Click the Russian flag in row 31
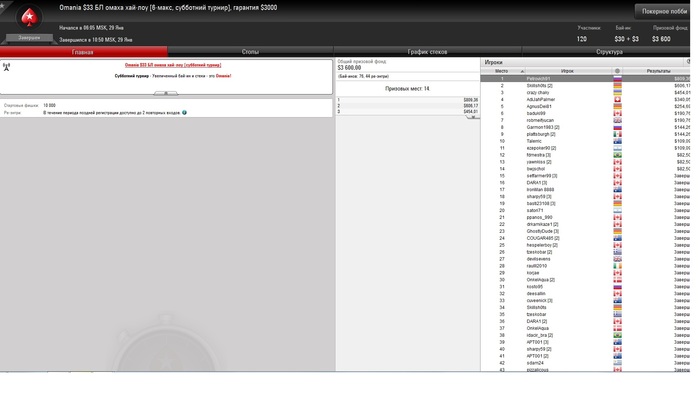700x394 pixels. click(617, 286)
